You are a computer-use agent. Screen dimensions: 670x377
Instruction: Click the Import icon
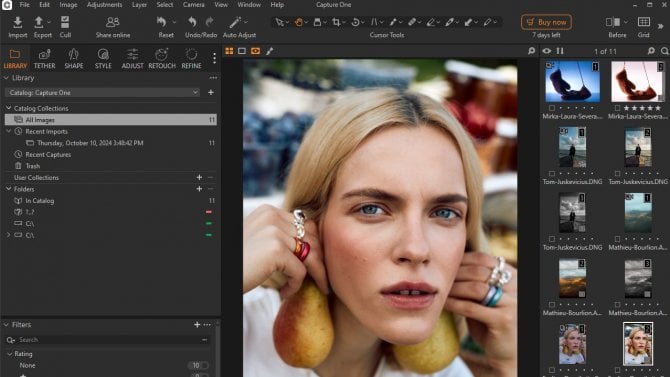point(18,22)
